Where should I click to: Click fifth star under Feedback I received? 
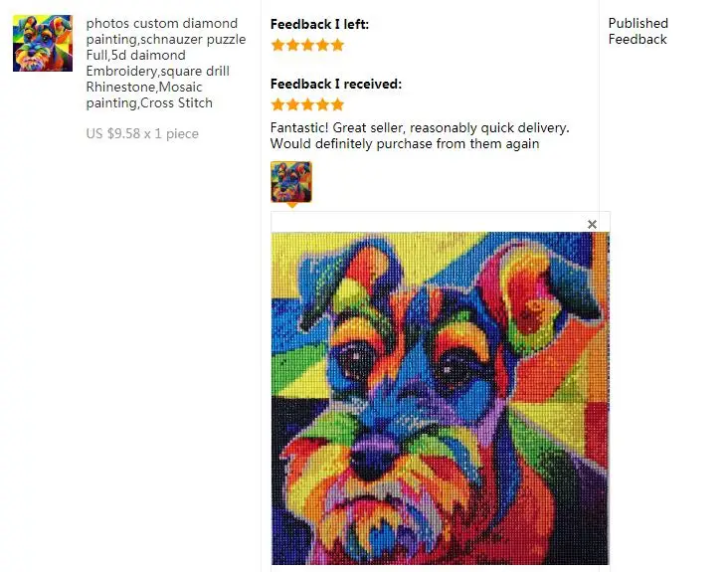point(337,104)
